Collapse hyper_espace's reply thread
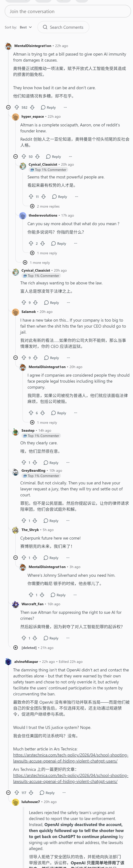133x868 pixels. click(15, 157)
